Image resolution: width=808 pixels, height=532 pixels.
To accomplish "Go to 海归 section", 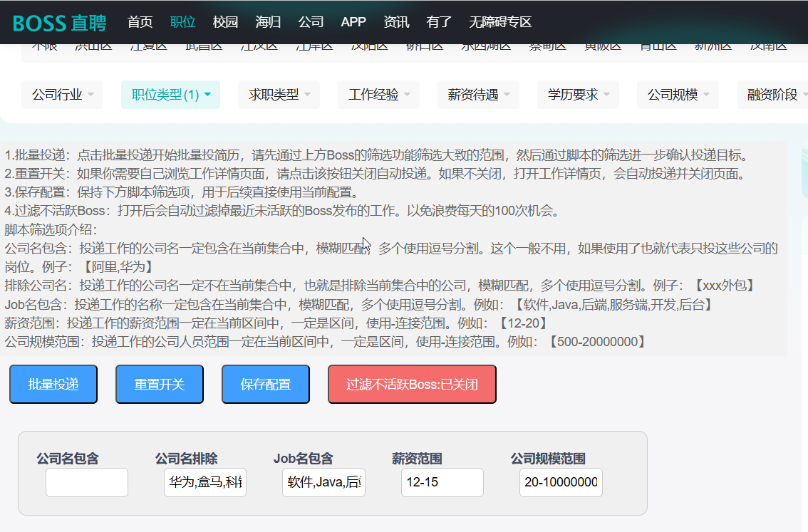I will click(x=269, y=22).
